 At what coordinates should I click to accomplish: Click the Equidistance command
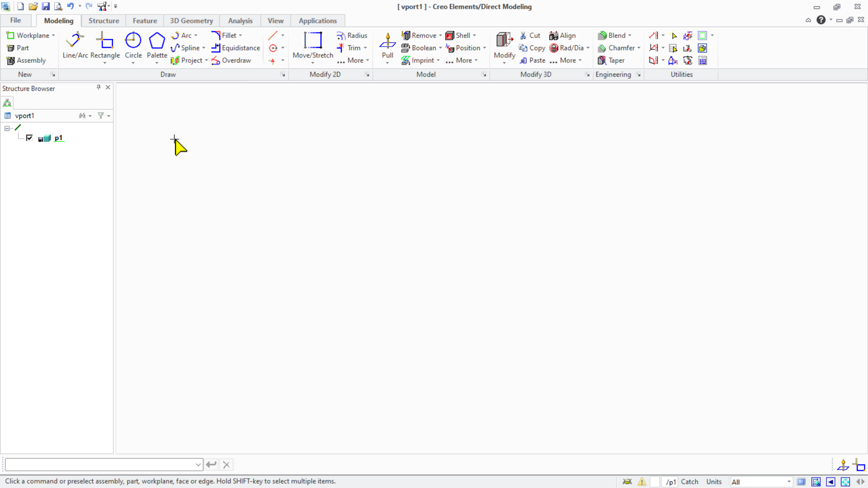pos(236,48)
